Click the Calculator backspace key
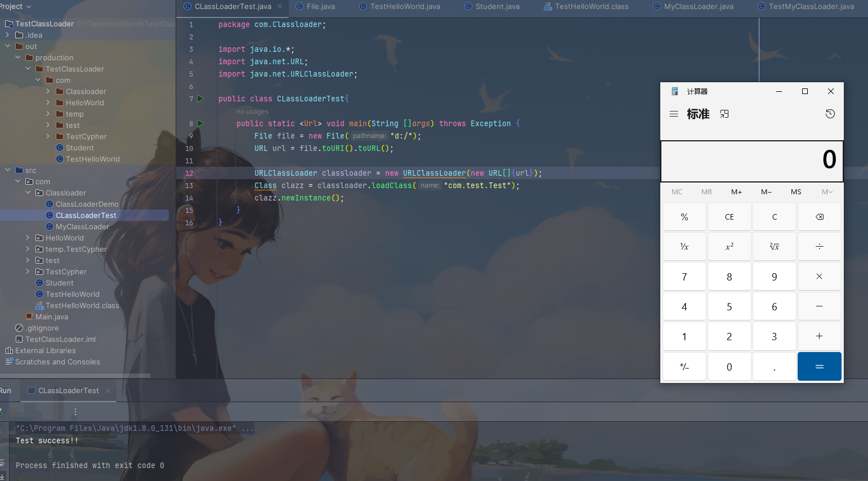This screenshot has width=868, height=481. (820, 217)
